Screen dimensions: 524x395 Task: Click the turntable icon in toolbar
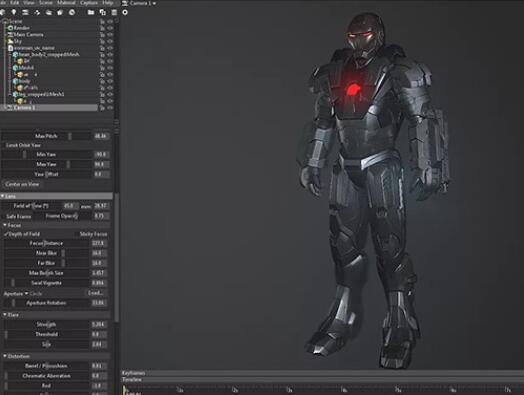coord(72,12)
